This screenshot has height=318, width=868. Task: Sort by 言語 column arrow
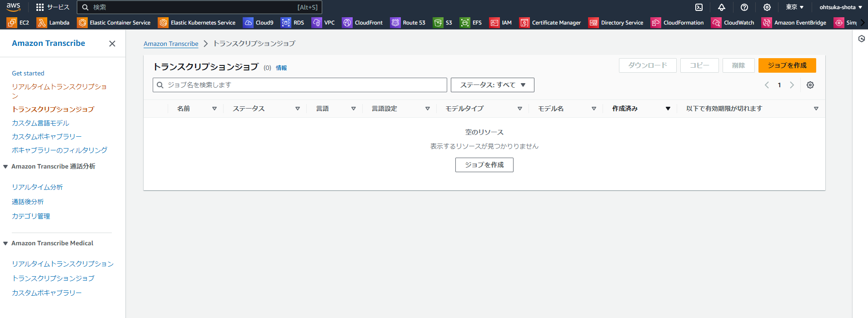pyautogui.click(x=354, y=109)
